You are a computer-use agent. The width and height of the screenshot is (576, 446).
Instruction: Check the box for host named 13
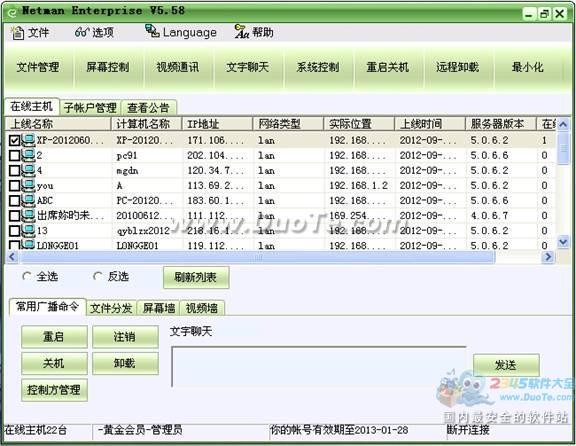point(14,231)
